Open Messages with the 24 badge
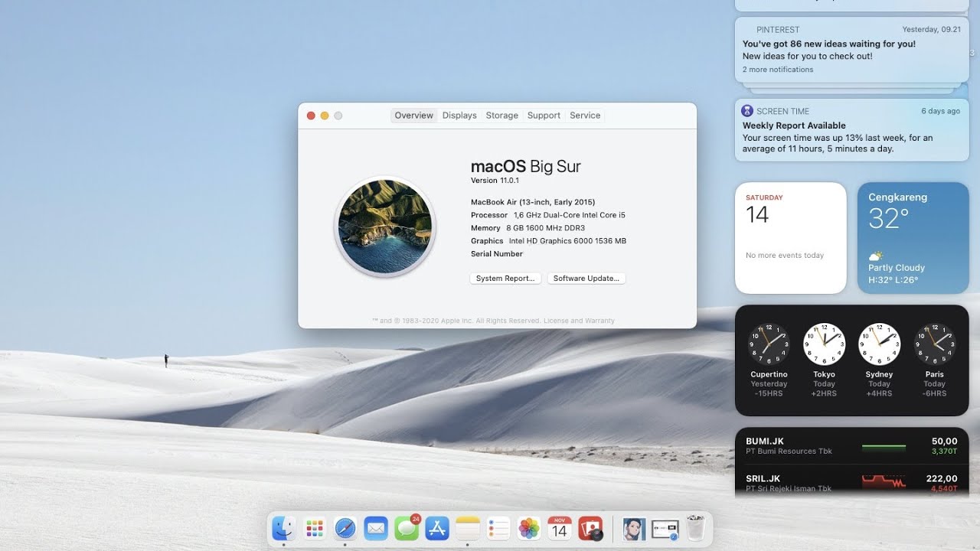 click(x=407, y=528)
